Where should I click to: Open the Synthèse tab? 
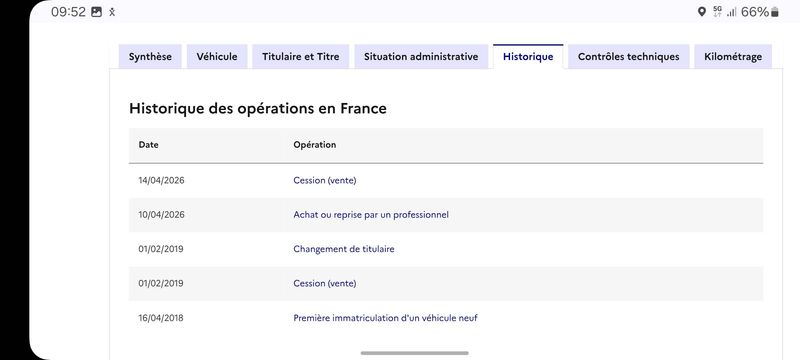pos(149,57)
